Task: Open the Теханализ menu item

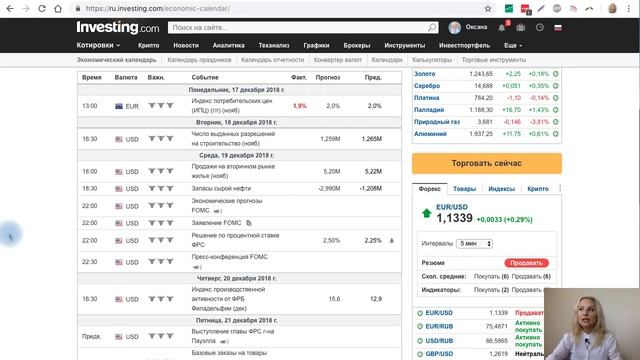Action: click(x=274, y=45)
